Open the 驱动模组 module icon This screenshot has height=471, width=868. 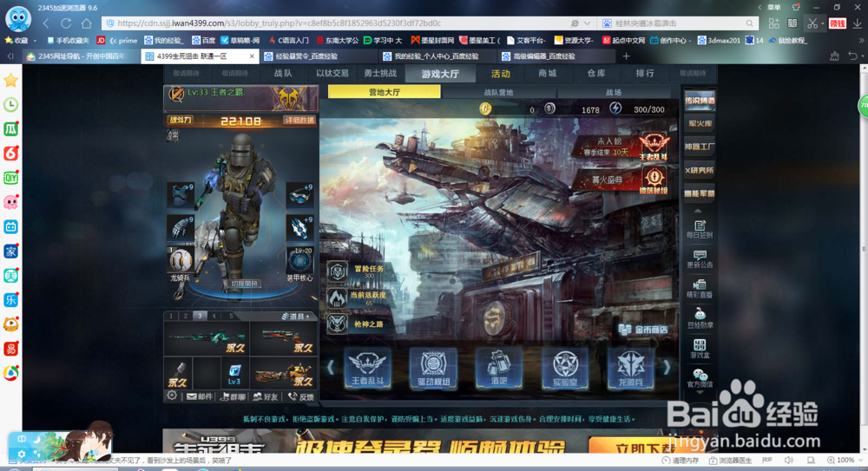433,368
